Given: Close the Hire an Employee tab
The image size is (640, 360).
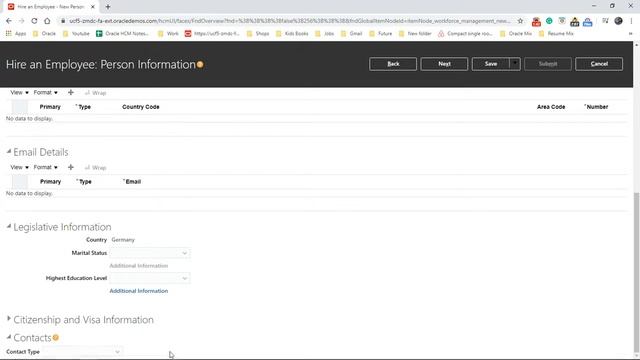Looking at the screenshot, I should [x=93, y=7].
